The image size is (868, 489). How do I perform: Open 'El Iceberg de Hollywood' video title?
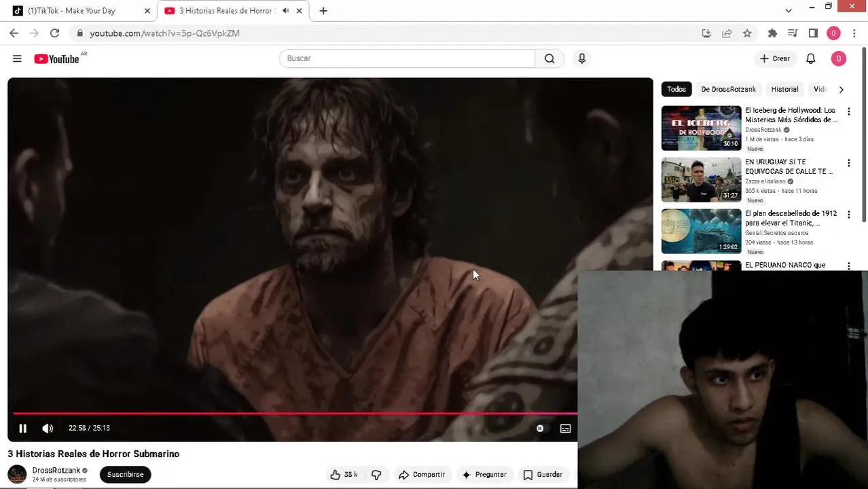(x=791, y=115)
